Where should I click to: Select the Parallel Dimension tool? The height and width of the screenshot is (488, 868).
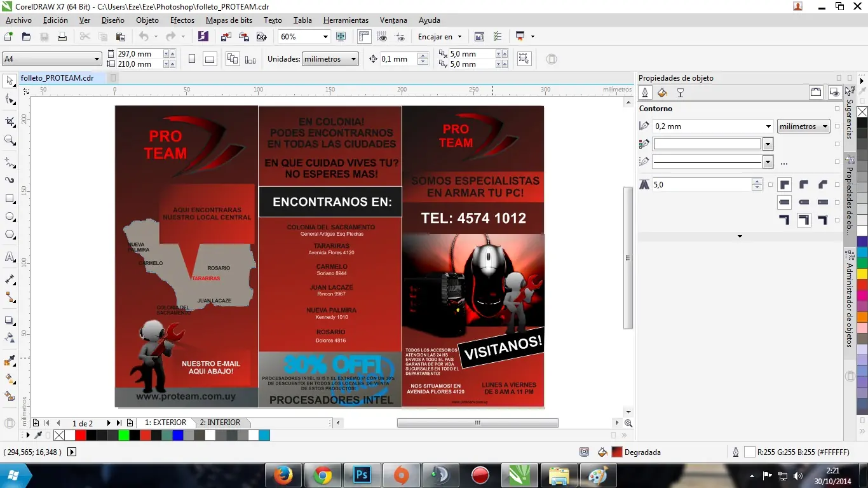click(10, 279)
